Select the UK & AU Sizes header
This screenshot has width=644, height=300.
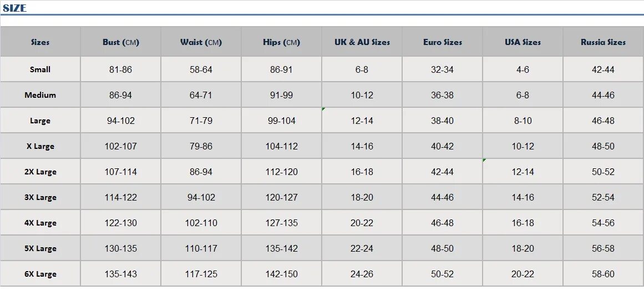point(362,42)
